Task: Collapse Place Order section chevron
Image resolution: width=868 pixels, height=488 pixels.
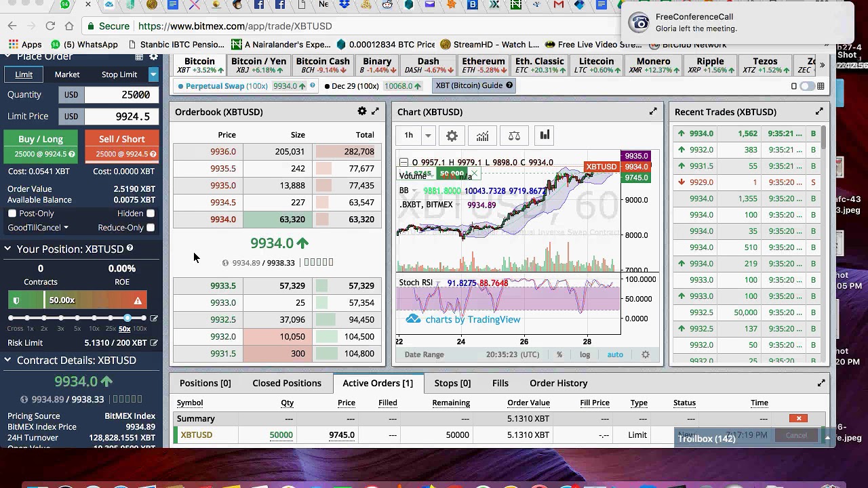Action: tap(7, 57)
